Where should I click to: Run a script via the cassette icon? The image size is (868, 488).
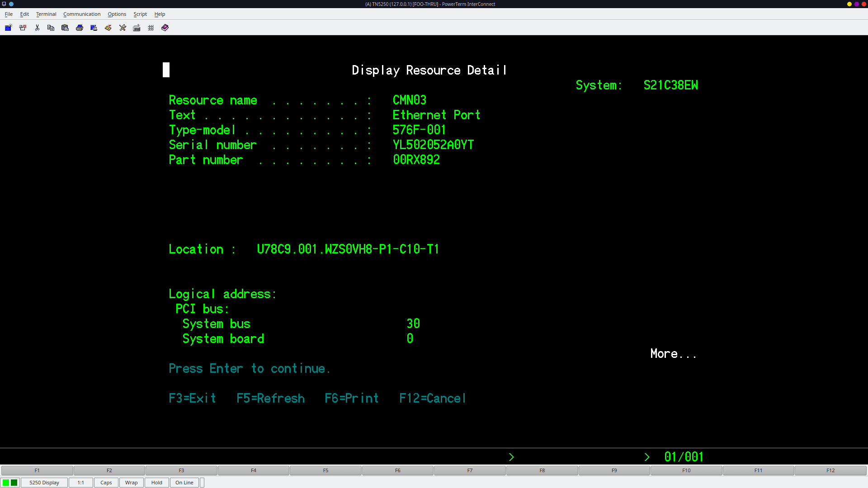coord(108,28)
